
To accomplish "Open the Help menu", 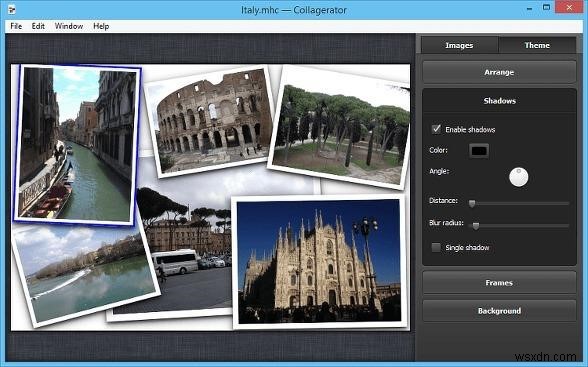I will point(101,26).
